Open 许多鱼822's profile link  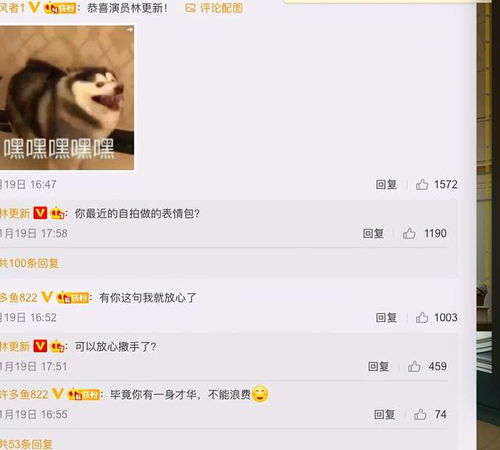(24, 394)
